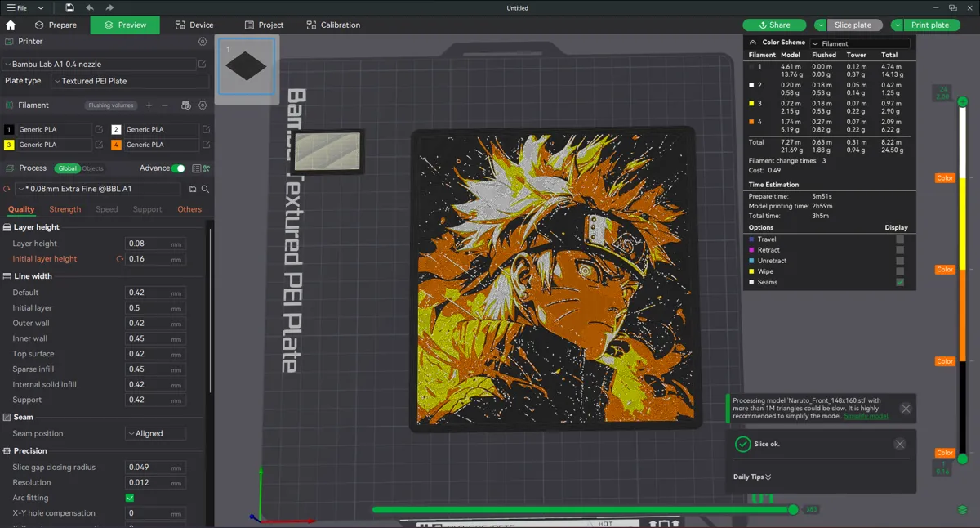
Task: Open the Print plate dropdown arrow
Action: click(898, 25)
